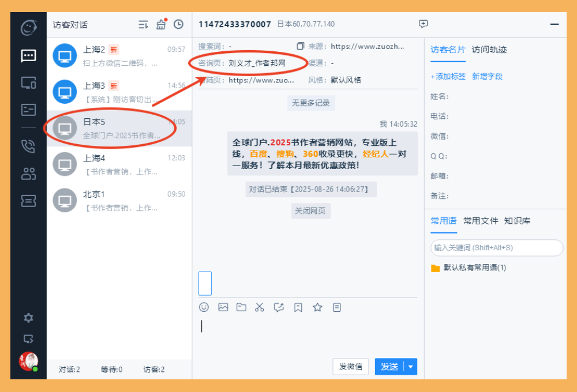577x392 pixels.
Task: Open the conversation sort order menu
Action: click(x=143, y=24)
